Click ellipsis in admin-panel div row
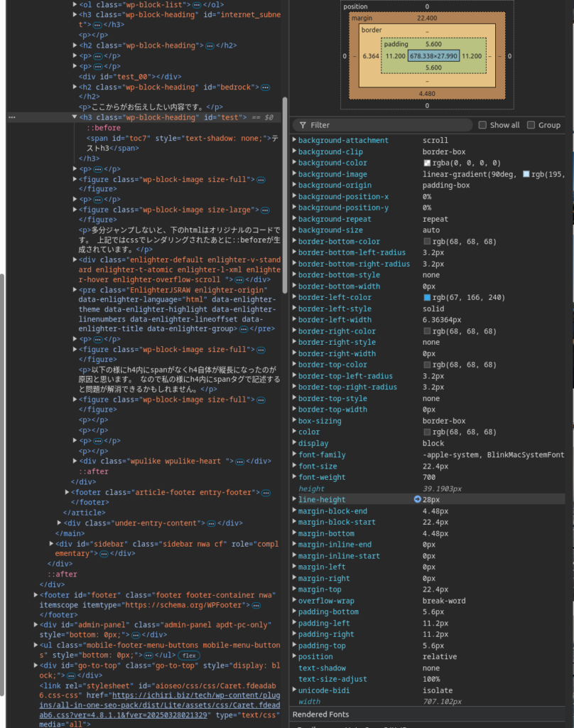This screenshot has height=728, width=574. point(136,635)
